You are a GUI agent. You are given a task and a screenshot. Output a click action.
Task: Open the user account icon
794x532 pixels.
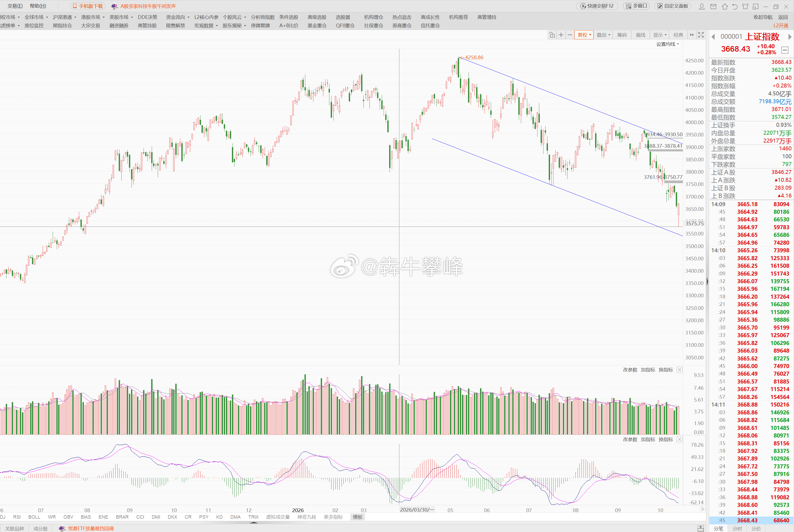(x=702, y=7)
